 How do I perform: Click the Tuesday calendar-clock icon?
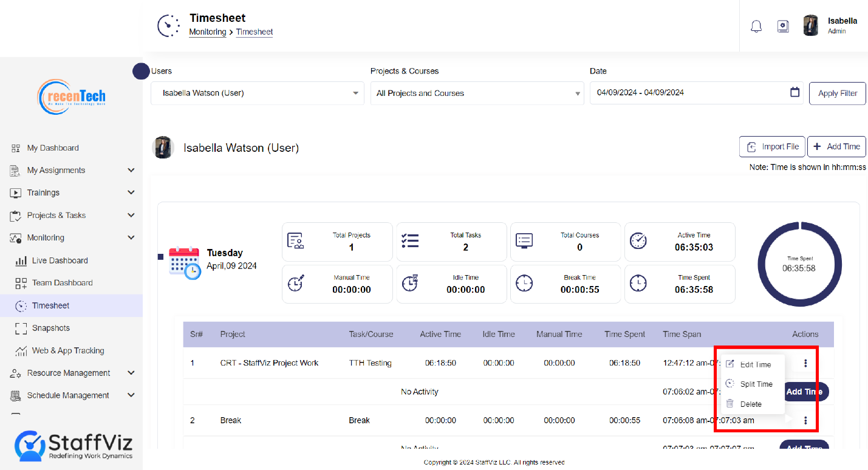[185, 263]
